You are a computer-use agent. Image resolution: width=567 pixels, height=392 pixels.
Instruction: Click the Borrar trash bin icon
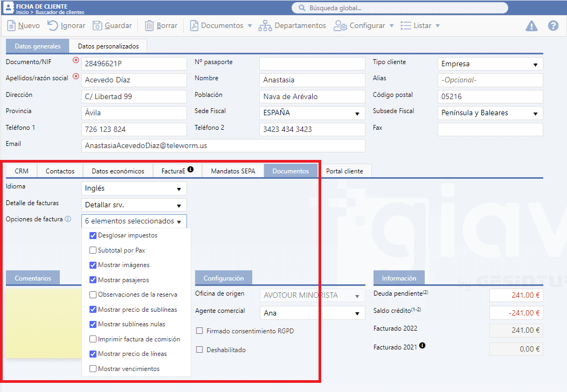pyautogui.click(x=149, y=26)
